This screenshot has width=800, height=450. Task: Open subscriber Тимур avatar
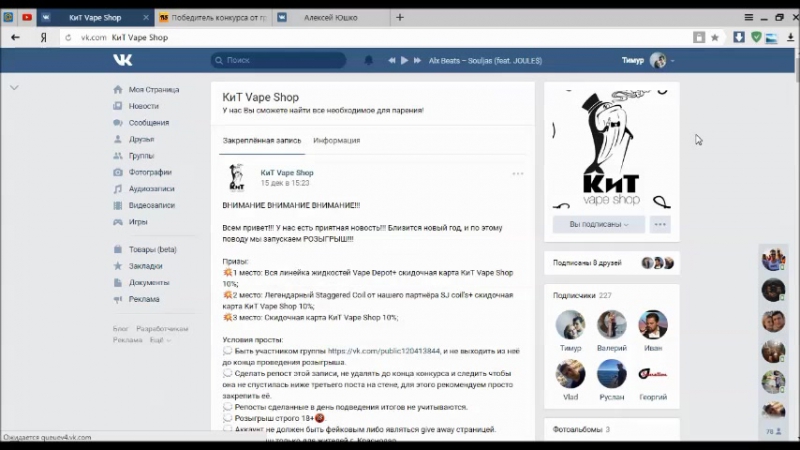click(x=570, y=324)
